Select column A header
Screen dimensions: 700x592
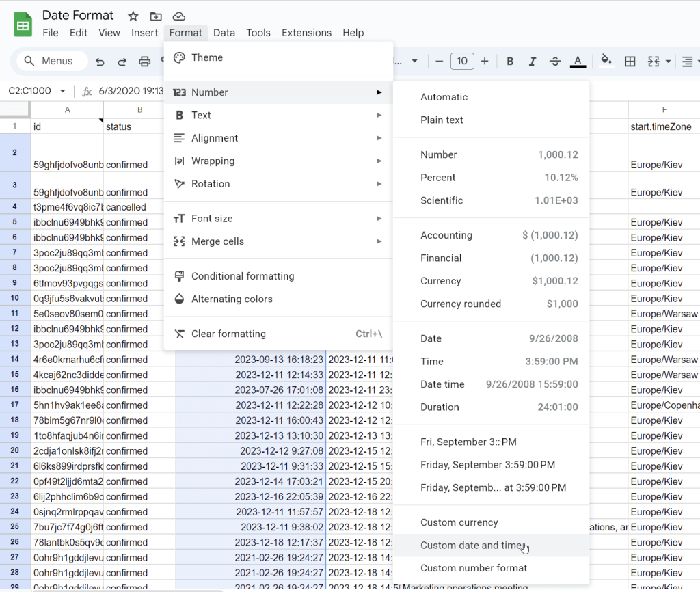pyautogui.click(x=67, y=109)
